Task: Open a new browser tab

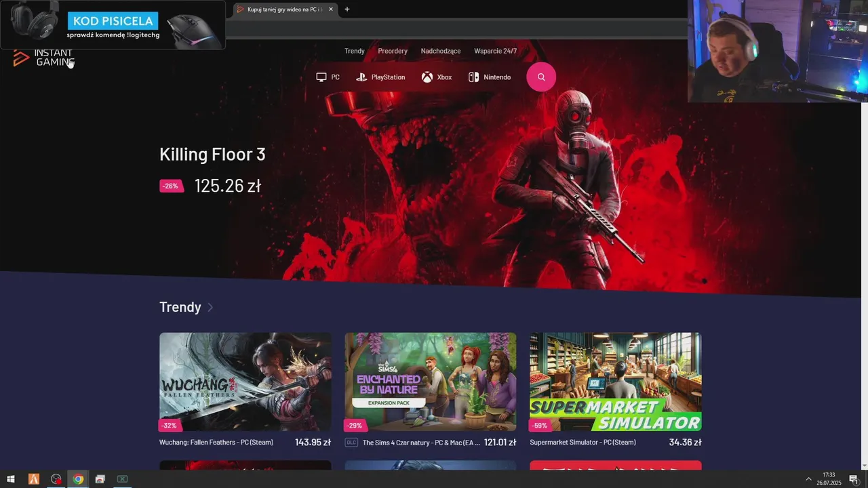Action: click(x=347, y=9)
